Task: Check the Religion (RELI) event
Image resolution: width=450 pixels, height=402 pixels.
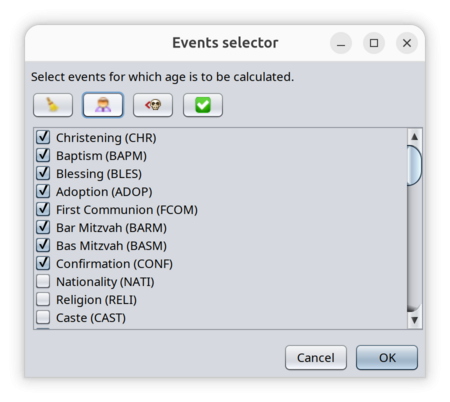Action: 43,299
